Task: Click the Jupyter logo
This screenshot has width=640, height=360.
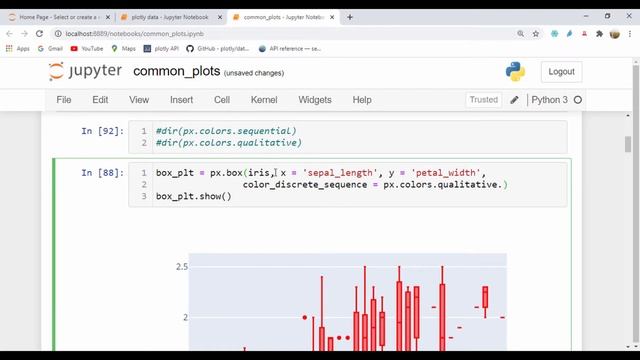Action: (85, 71)
